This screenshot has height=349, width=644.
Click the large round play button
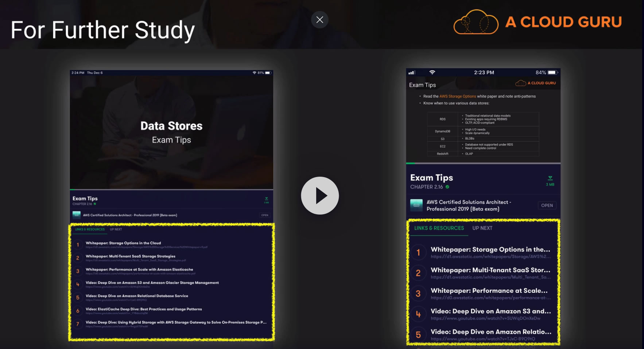320,196
